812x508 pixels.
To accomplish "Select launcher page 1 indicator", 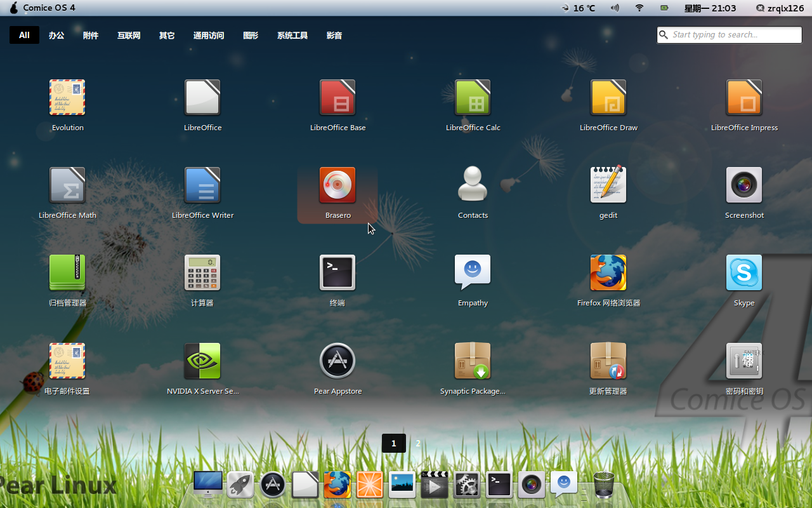I will coord(393,443).
